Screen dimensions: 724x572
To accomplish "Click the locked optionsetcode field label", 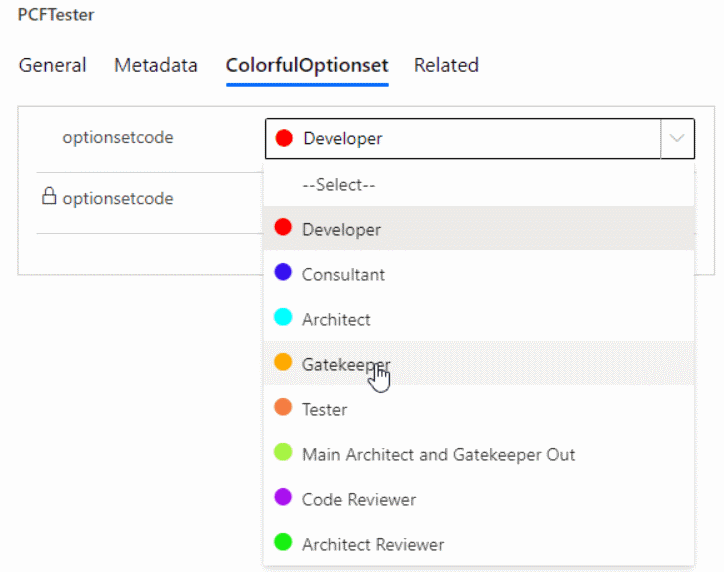I will 118,199.
